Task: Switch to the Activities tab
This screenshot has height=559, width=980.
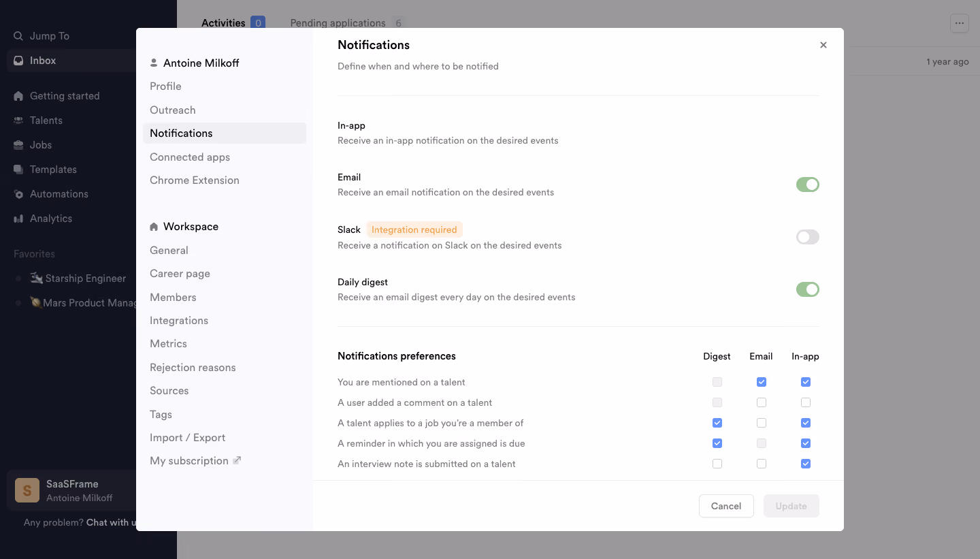Action: (233, 23)
